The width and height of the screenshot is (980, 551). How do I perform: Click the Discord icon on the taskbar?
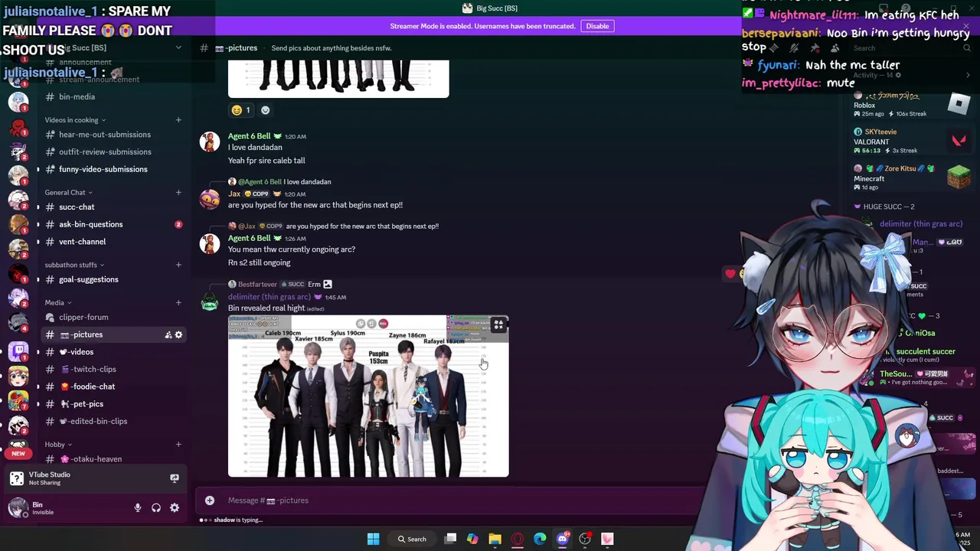[563, 539]
